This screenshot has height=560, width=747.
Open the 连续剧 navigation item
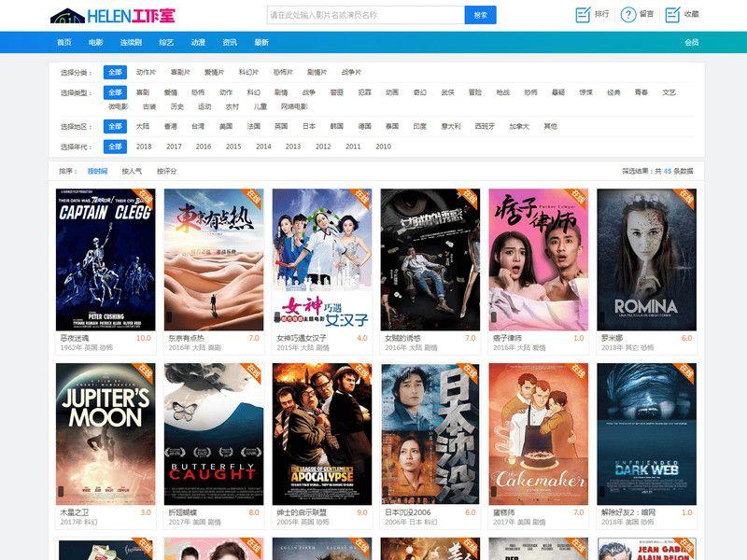tap(131, 42)
